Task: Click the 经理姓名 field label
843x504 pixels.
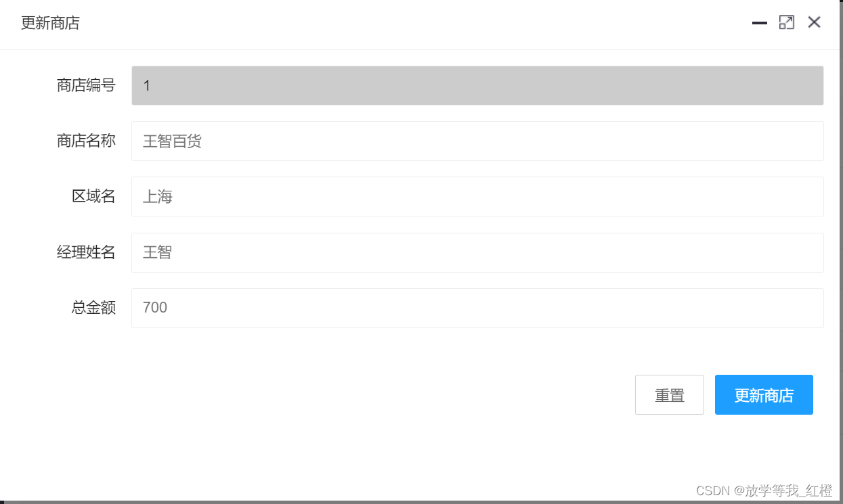Action: 86,252
